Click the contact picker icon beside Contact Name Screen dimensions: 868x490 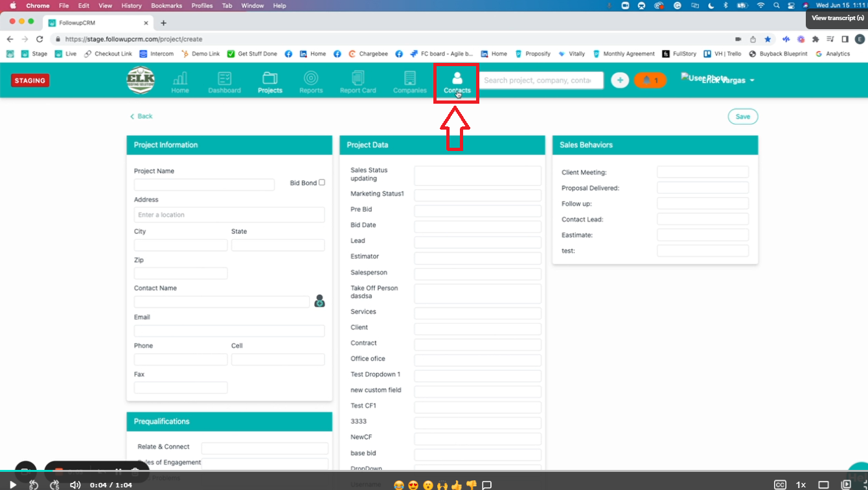pyautogui.click(x=319, y=301)
